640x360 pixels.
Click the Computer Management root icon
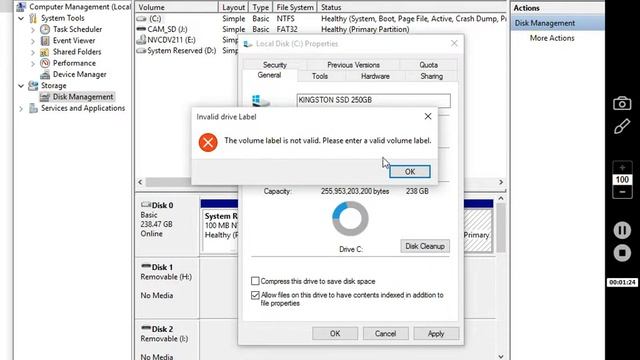pos(21,7)
